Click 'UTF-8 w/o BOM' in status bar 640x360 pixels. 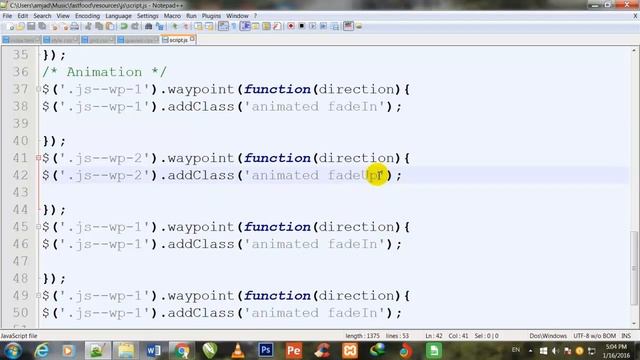[594, 336]
